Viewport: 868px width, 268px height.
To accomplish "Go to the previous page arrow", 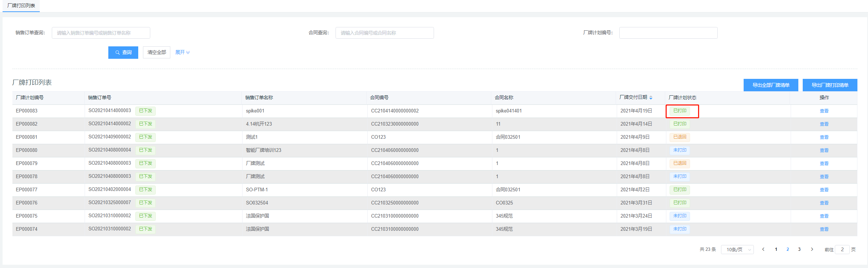I will [x=763, y=249].
